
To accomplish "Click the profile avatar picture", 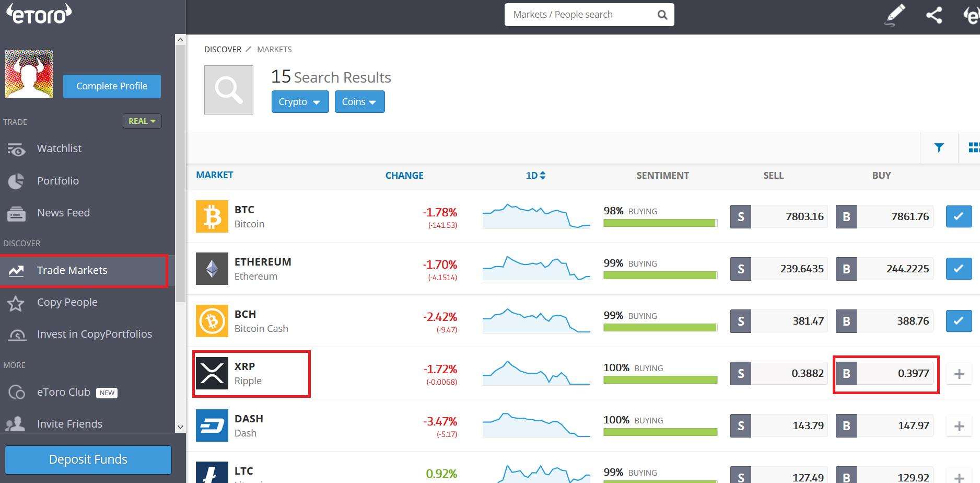I will pos(29,74).
